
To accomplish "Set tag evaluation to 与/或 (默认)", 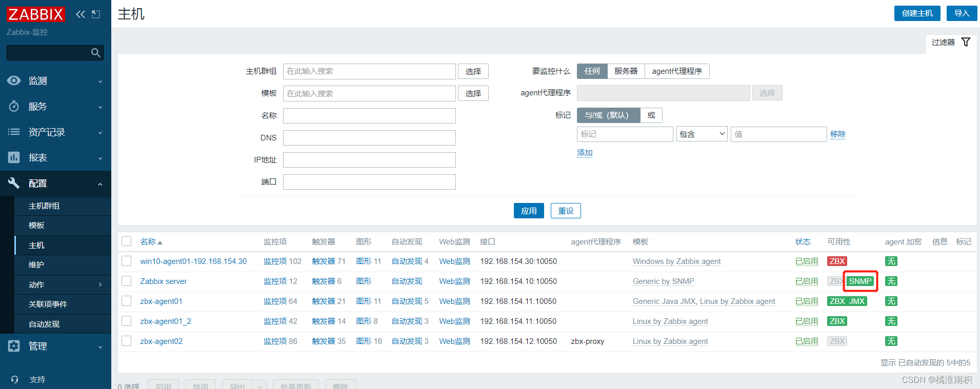I will pos(609,115).
